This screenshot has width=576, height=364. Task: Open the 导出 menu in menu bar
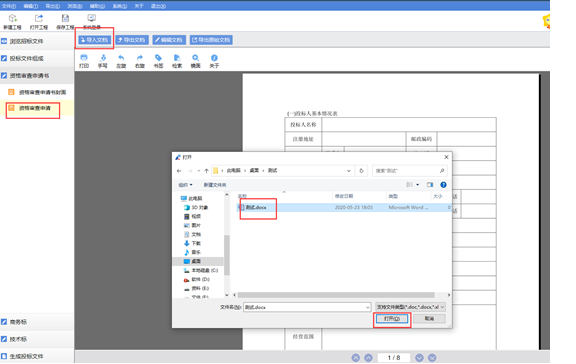click(53, 6)
